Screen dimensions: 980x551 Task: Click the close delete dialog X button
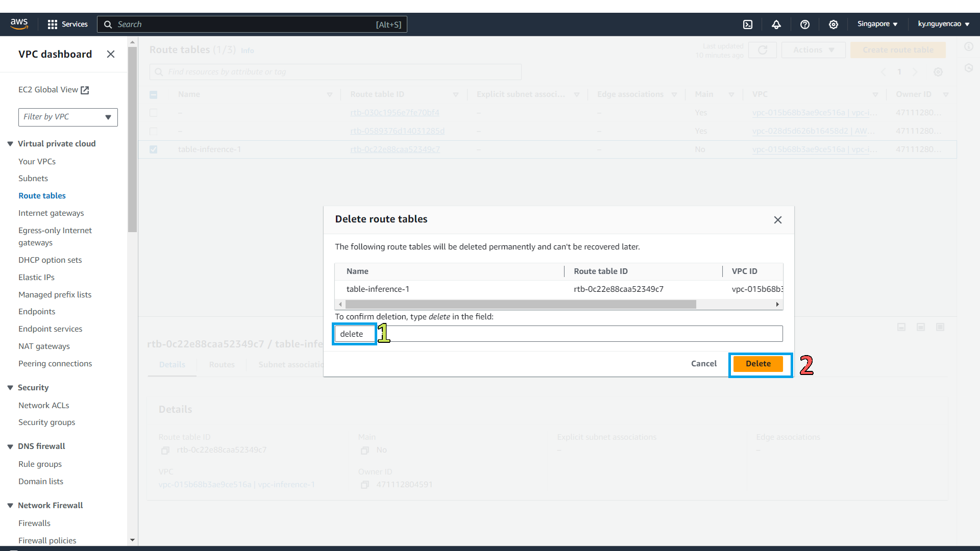(778, 220)
